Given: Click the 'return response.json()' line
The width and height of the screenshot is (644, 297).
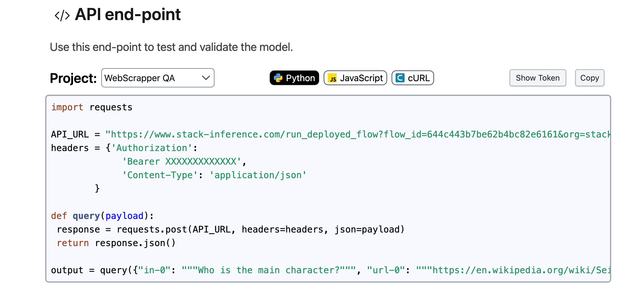Looking at the screenshot, I should (x=116, y=243).
